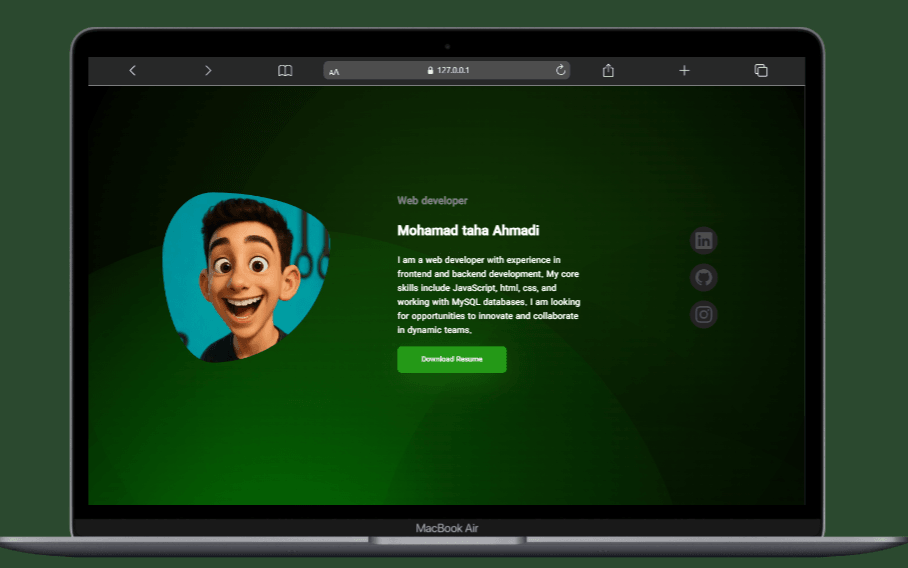Open the bookmarks book icon
Screen dimensions: 908x568
[x=285, y=71]
